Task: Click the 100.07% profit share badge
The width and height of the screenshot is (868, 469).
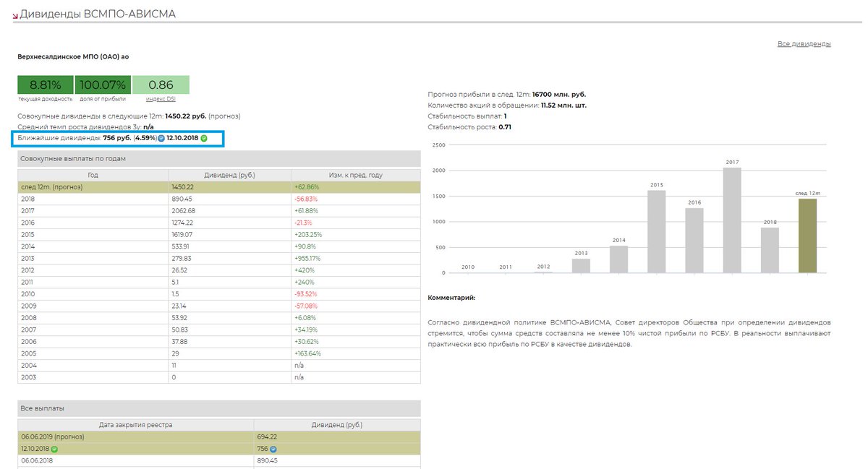Action: click(103, 85)
